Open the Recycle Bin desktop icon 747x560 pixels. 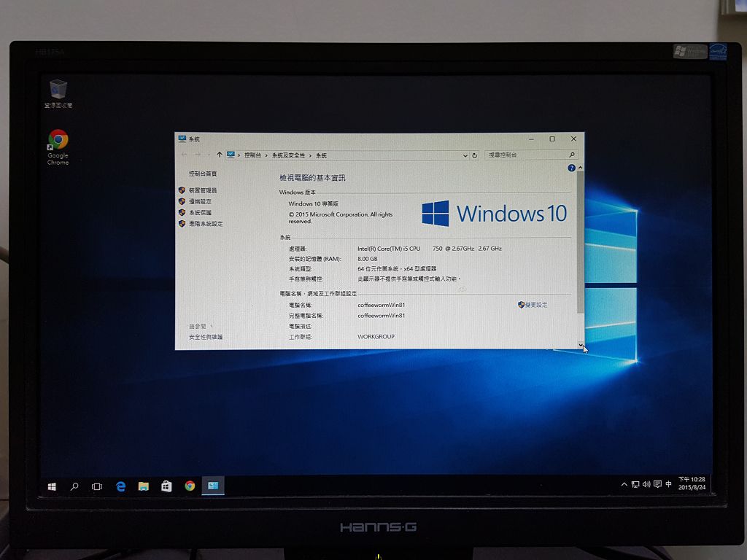pyautogui.click(x=58, y=94)
